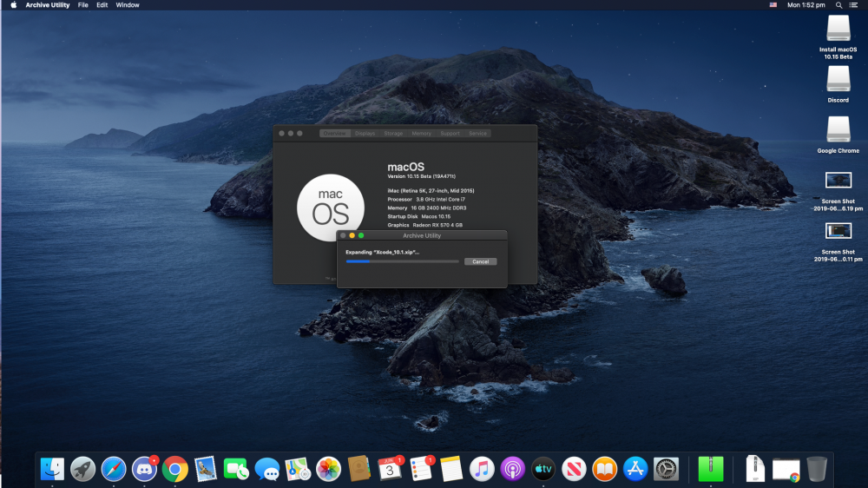
Task: Open Podcasts from the dock
Action: point(513,469)
